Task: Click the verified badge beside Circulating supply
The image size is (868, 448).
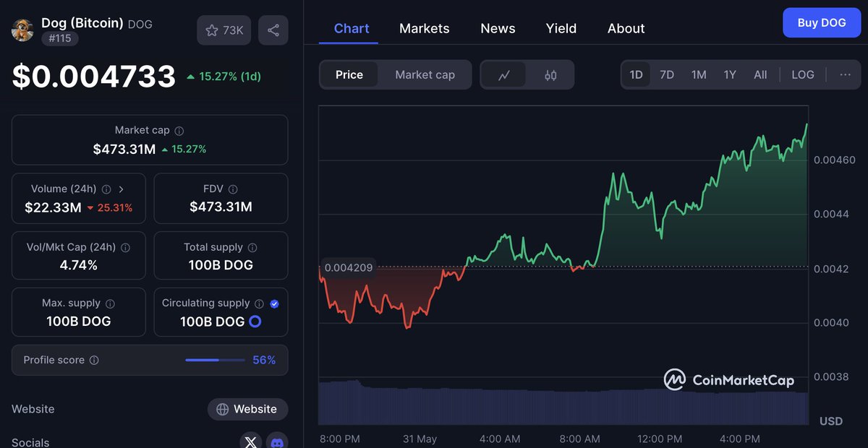Action: (274, 303)
